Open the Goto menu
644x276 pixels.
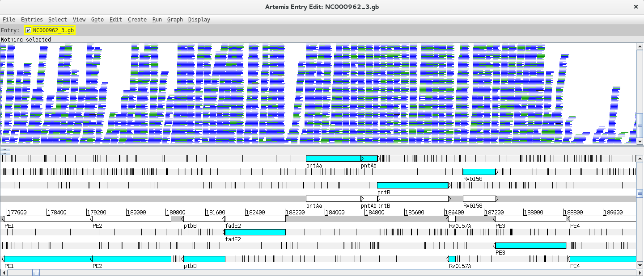pyautogui.click(x=97, y=20)
